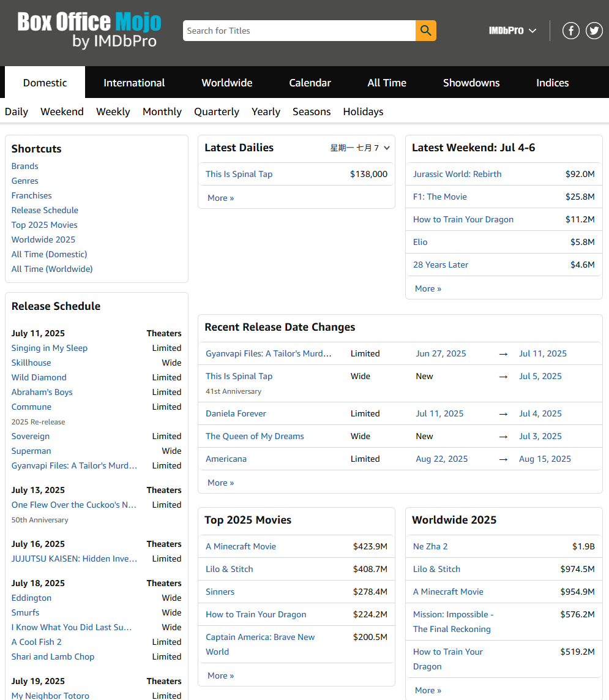
Task: Click the Box Office Mojo logo
Action: (x=89, y=30)
